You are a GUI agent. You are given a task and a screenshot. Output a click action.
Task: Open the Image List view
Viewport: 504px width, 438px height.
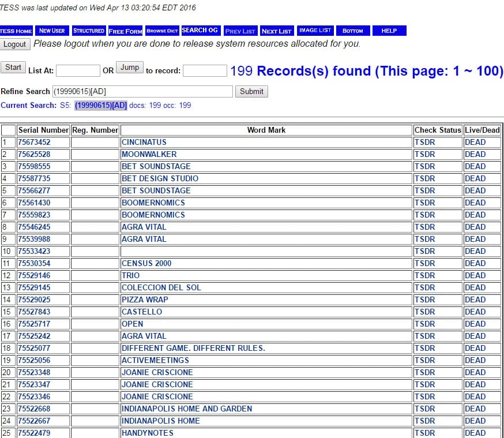315,31
